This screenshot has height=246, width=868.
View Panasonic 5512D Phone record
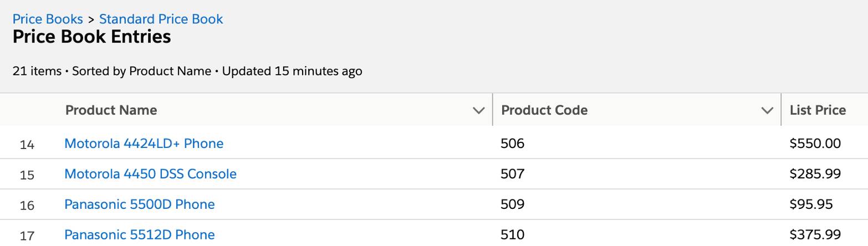click(139, 235)
